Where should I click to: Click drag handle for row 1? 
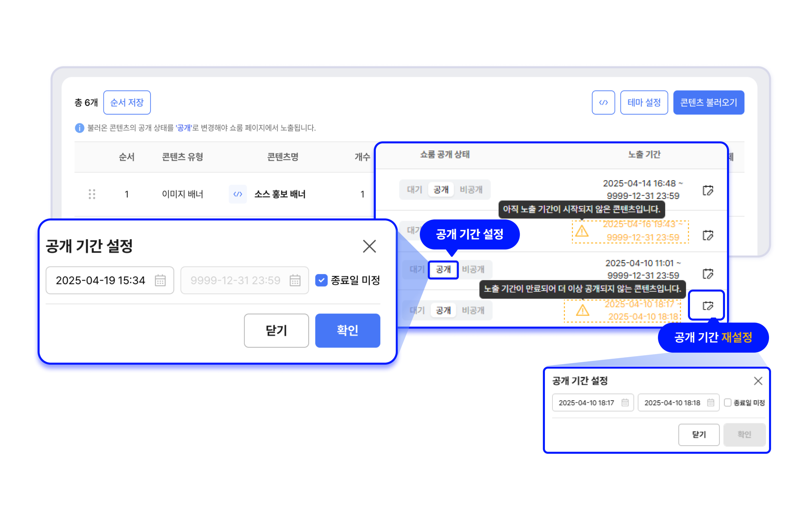(92, 194)
